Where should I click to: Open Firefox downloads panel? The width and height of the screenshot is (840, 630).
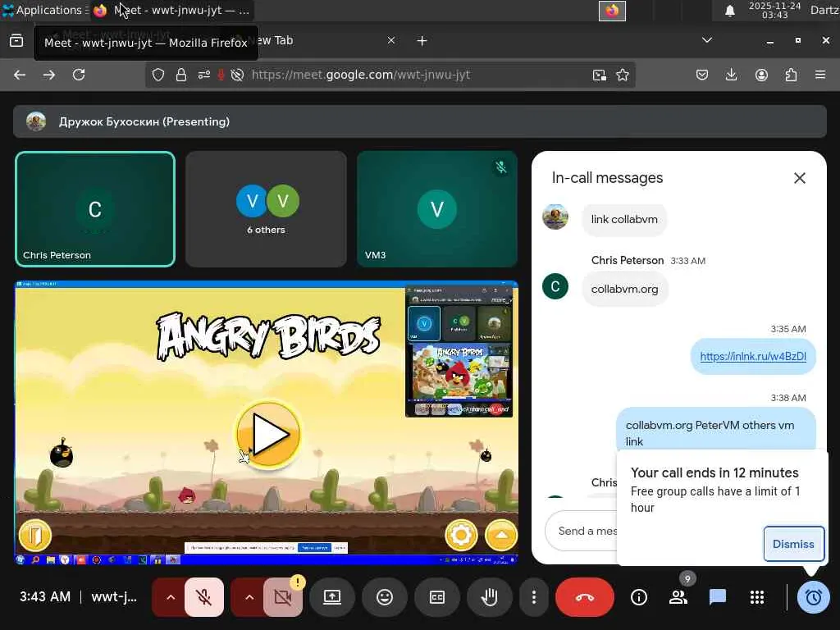click(x=731, y=75)
